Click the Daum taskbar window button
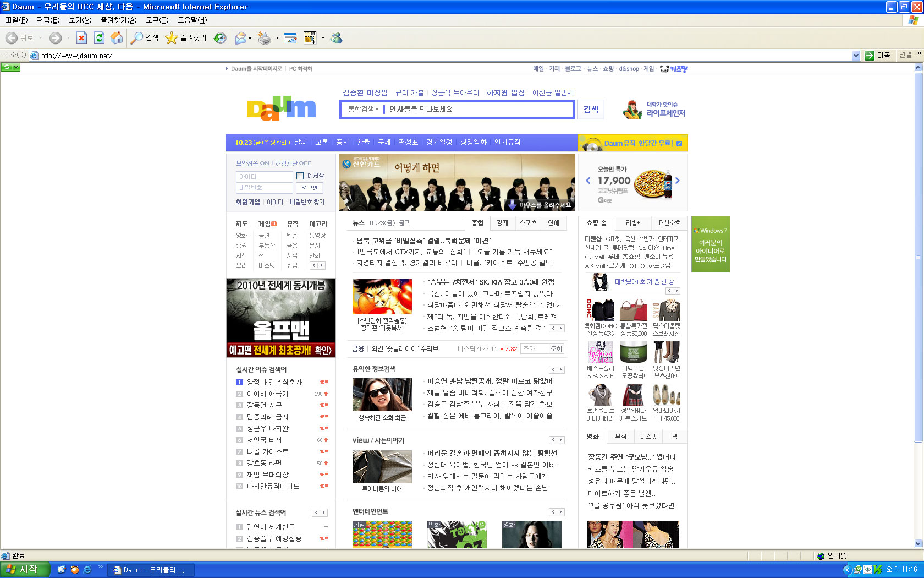This screenshot has height=578, width=924. pos(150,570)
